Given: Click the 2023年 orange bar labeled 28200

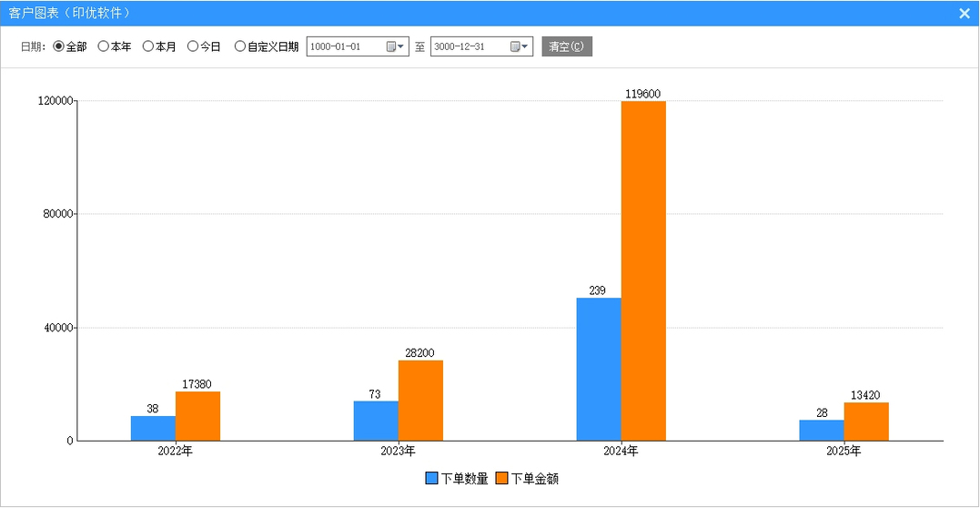Looking at the screenshot, I should point(420,401).
